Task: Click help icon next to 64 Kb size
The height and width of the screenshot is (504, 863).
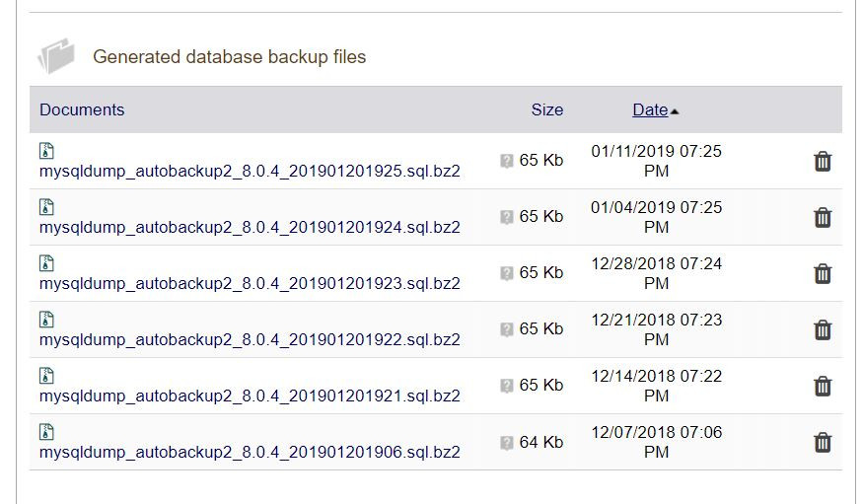Action: point(507,443)
